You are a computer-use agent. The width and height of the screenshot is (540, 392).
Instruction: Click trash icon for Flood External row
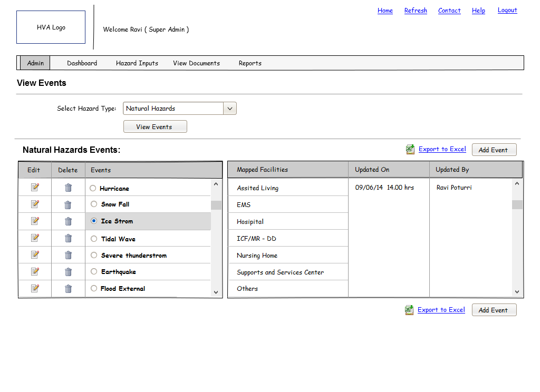click(68, 289)
